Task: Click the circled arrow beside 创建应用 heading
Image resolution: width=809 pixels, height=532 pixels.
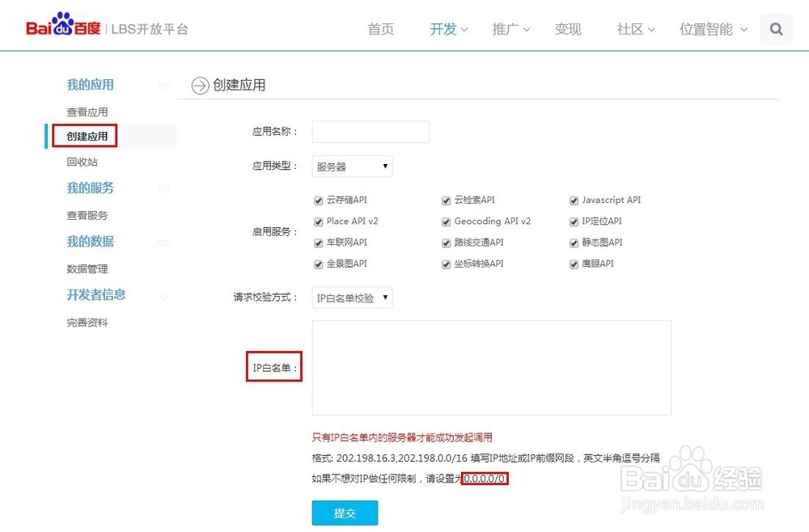Action: point(199,86)
